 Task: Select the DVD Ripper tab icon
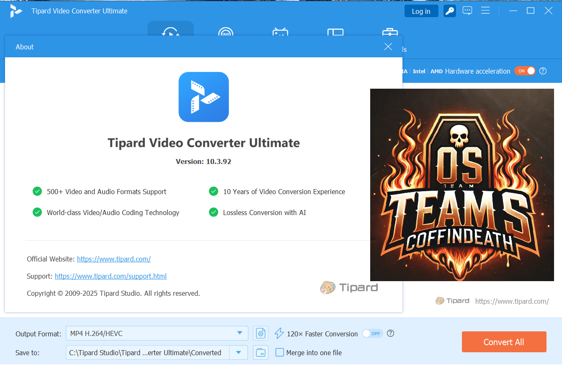[x=226, y=32]
